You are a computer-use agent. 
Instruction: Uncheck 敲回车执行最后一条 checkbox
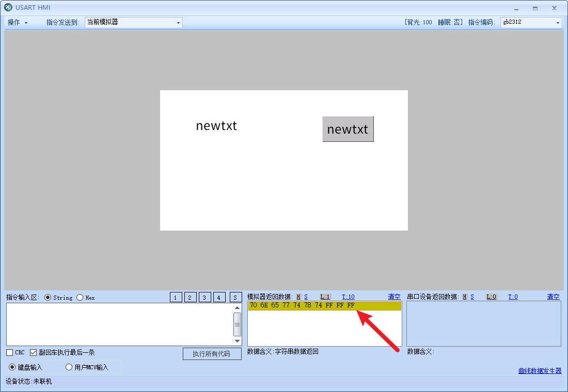(34, 353)
